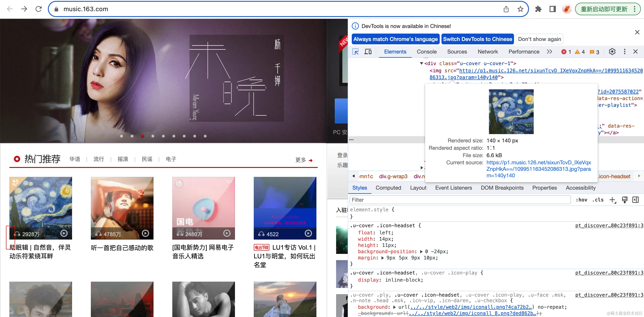The height and width of the screenshot is (317, 644).
Task: Click Don't show again button
Action: coord(539,39)
